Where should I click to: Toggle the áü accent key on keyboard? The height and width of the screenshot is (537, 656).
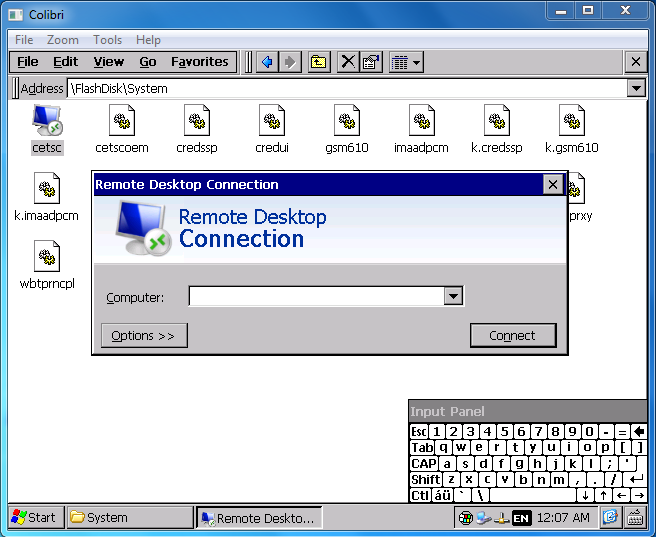(x=443, y=495)
